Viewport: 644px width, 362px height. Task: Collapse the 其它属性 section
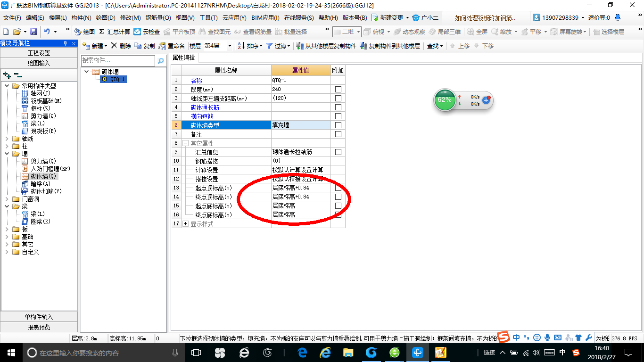[185, 143]
